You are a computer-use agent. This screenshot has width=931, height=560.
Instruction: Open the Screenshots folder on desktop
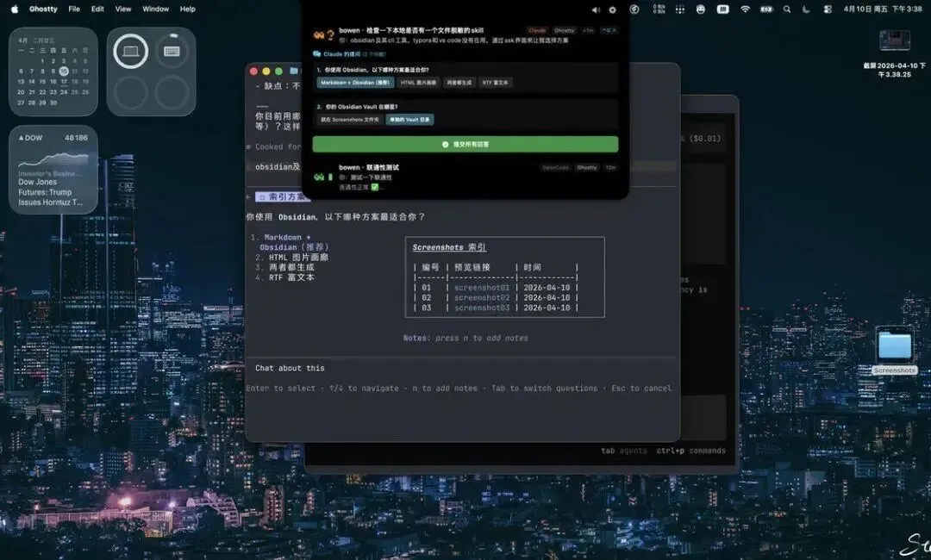(894, 351)
